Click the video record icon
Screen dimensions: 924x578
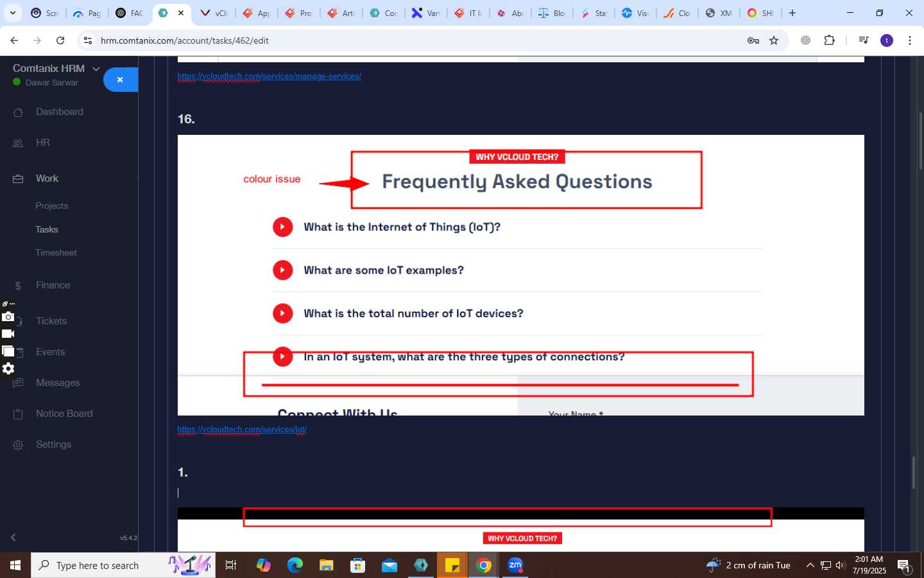8,334
